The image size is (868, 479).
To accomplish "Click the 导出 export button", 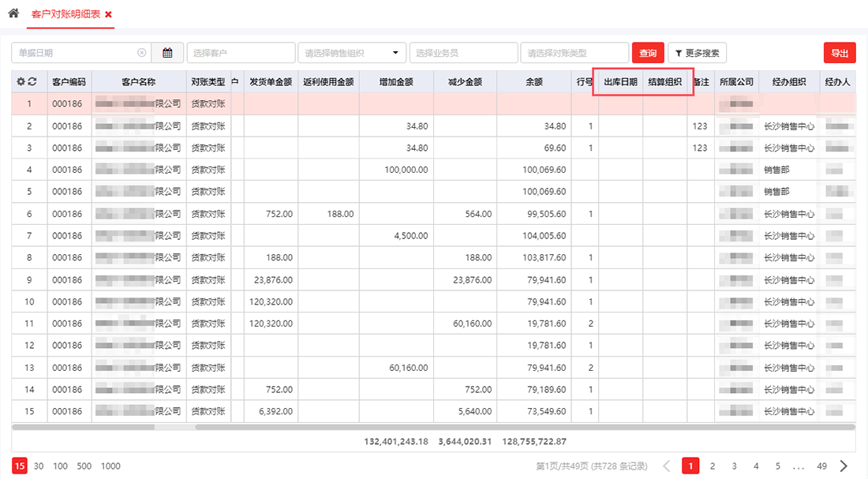I will (840, 53).
